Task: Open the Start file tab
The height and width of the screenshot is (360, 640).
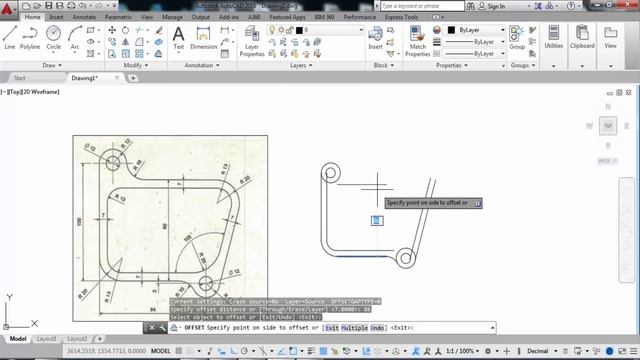Action: (x=20, y=78)
